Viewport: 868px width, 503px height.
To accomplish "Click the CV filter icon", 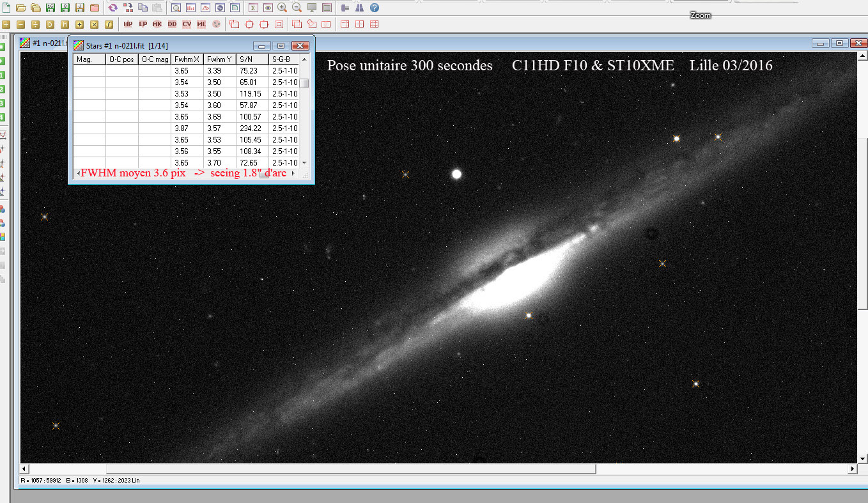I will tap(187, 24).
